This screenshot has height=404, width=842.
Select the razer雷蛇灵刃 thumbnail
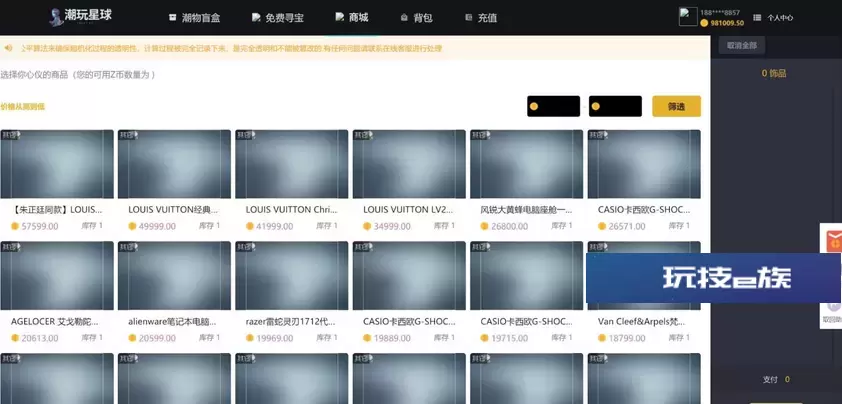click(x=292, y=276)
